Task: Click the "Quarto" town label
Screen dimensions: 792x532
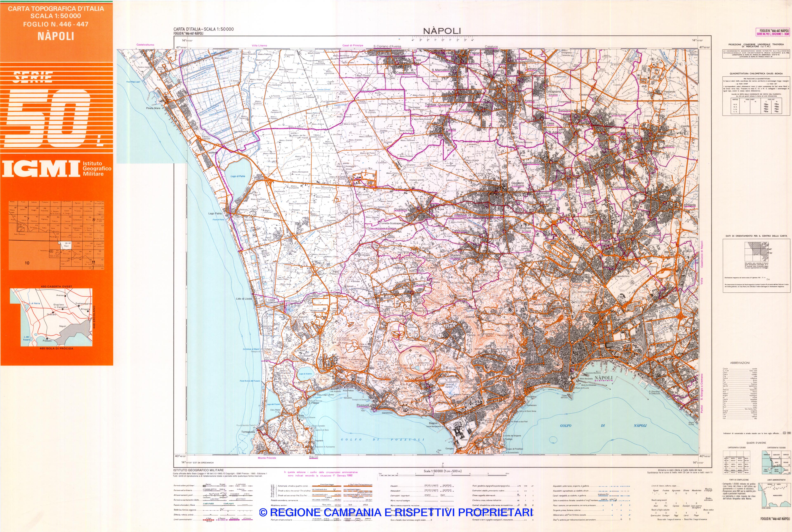Action: click(421, 285)
